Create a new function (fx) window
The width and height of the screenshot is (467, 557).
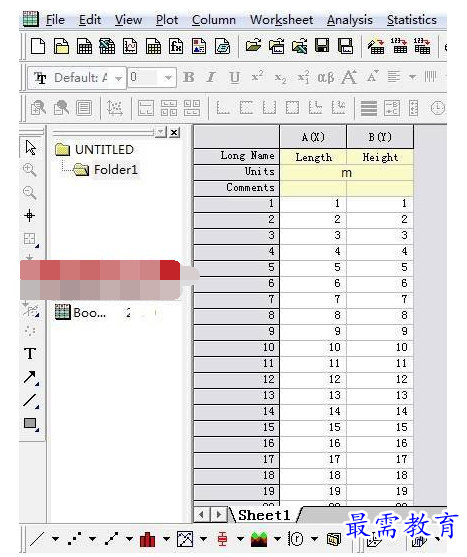click(176, 47)
